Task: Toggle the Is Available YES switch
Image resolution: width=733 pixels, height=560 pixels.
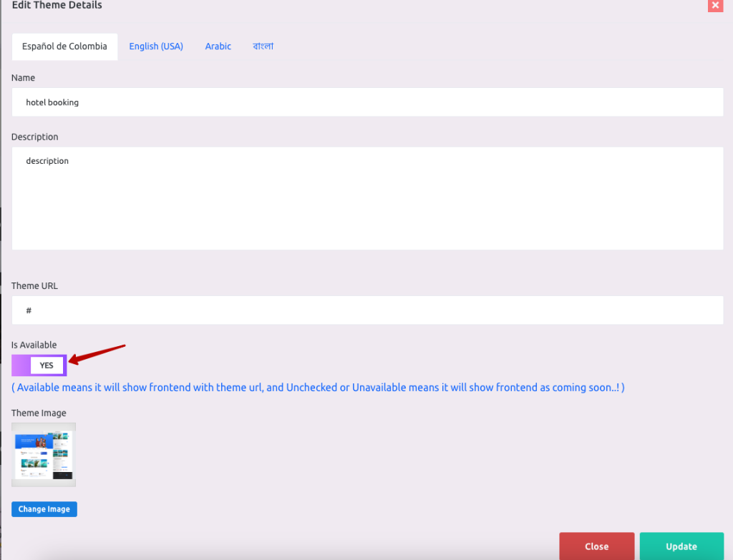Action: (39, 365)
